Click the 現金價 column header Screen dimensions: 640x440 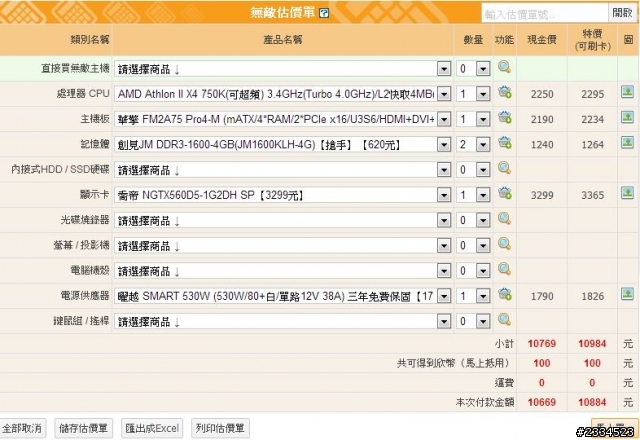point(542,40)
